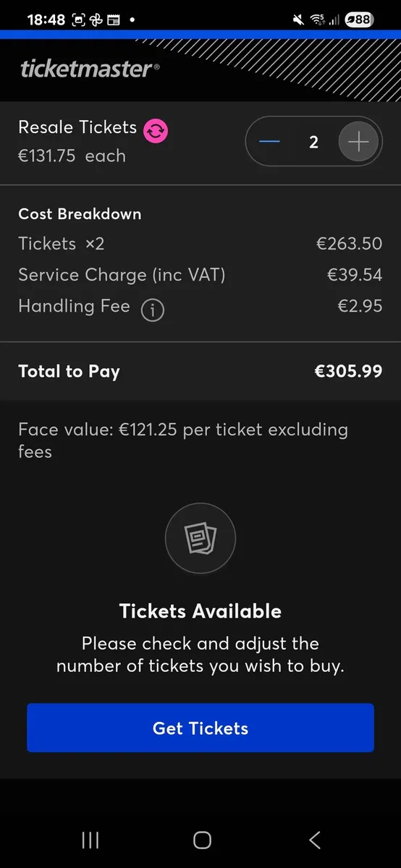Image resolution: width=401 pixels, height=868 pixels.
Task: Select the ticket quantity number 2
Action: pyautogui.click(x=313, y=142)
